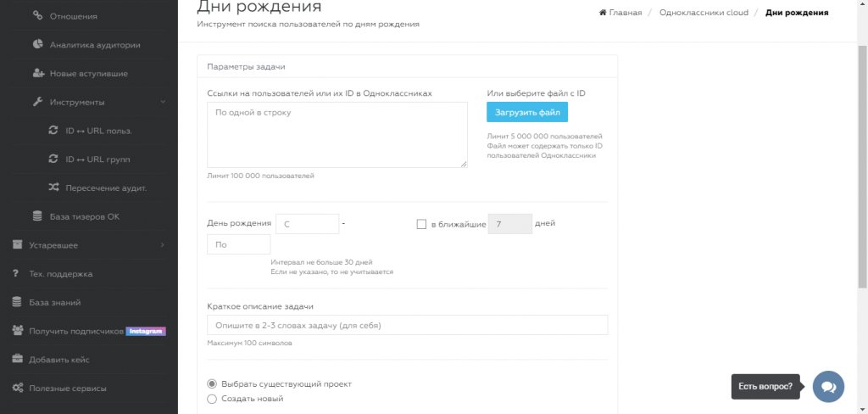Click the birthday start date 'С' field
This screenshot has width=868, height=414.
307,224
